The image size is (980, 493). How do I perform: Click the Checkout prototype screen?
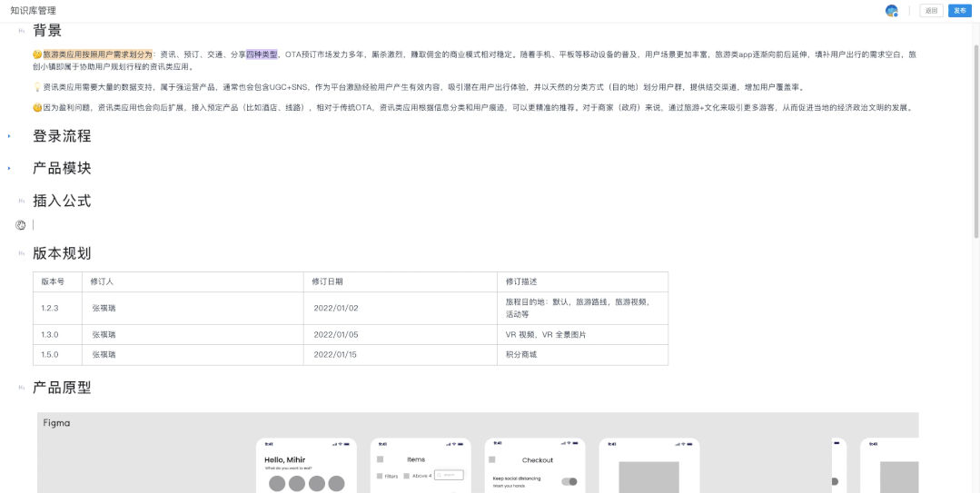(535, 466)
